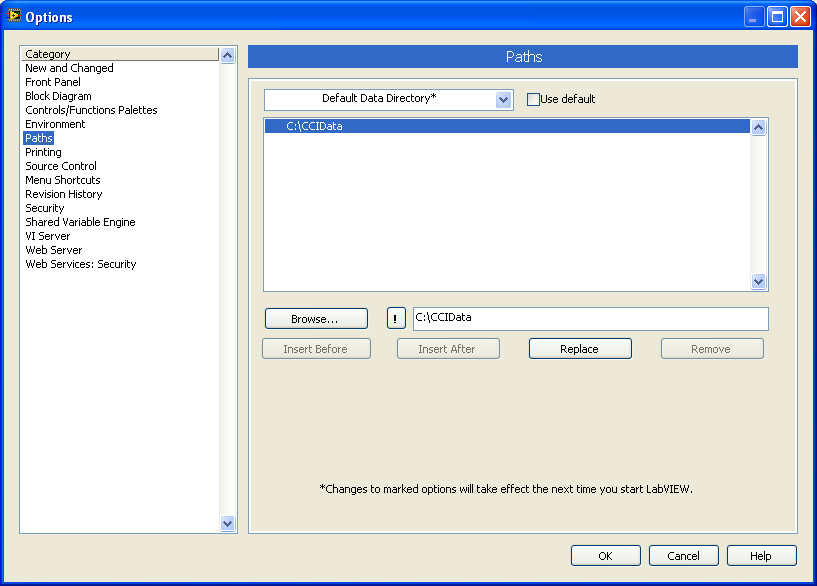Click the Category list scroll-down arrow
This screenshot has width=817, height=586.
click(227, 523)
